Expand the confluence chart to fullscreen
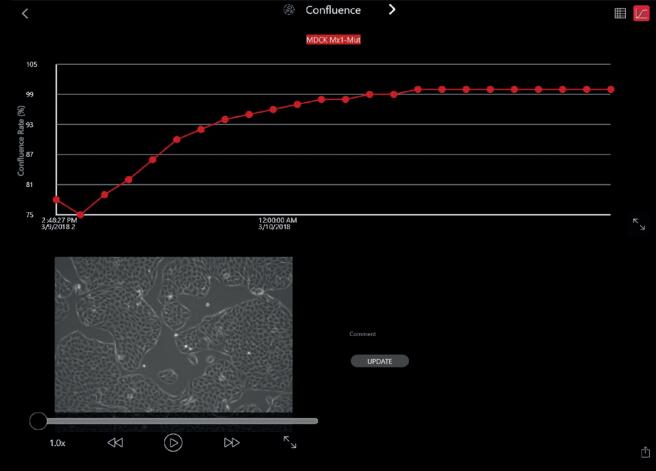 pos(639,224)
